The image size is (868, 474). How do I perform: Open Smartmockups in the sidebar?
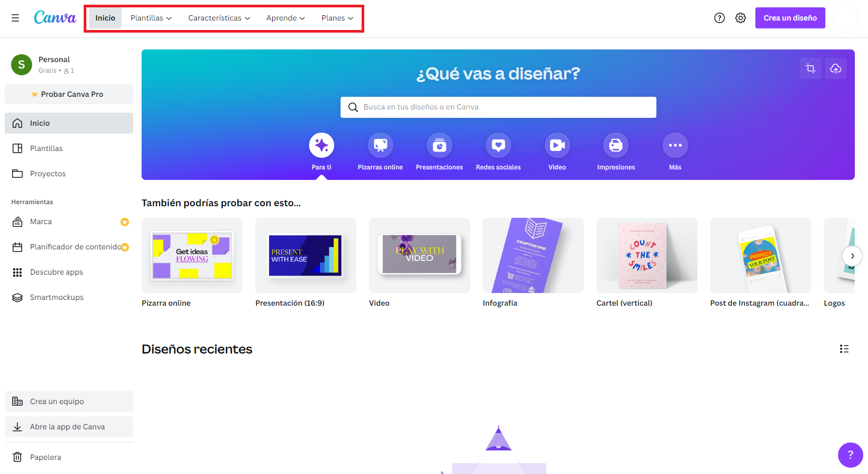pos(69,297)
